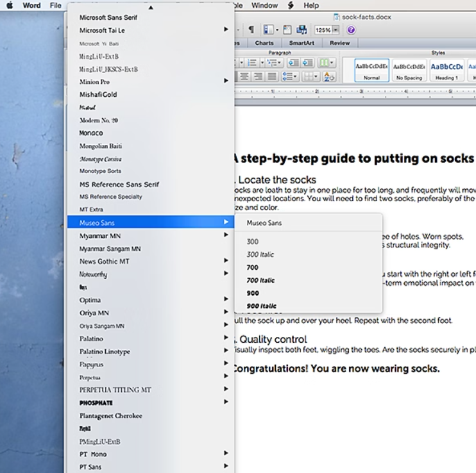The width and height of the screenshot is (476, 473).
Task: Center align the text
Action: (x=244, y=76)
